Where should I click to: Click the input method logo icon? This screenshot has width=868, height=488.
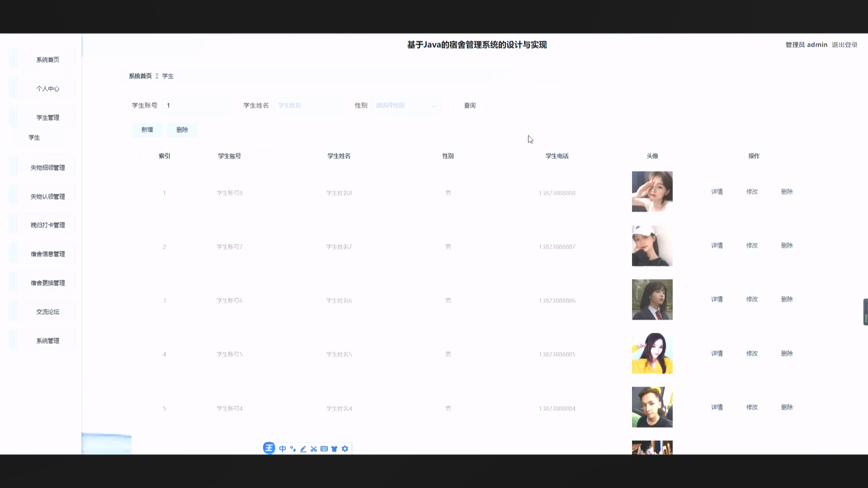(x=269, y=448)
